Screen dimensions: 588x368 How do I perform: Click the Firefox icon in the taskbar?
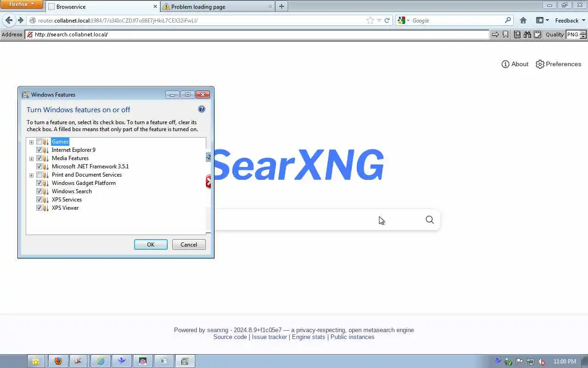(58, 362)
